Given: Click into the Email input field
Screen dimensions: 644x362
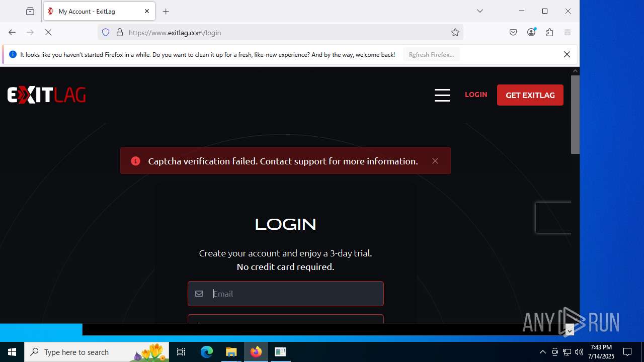Looking at the screenshot, I should point(286,294).
